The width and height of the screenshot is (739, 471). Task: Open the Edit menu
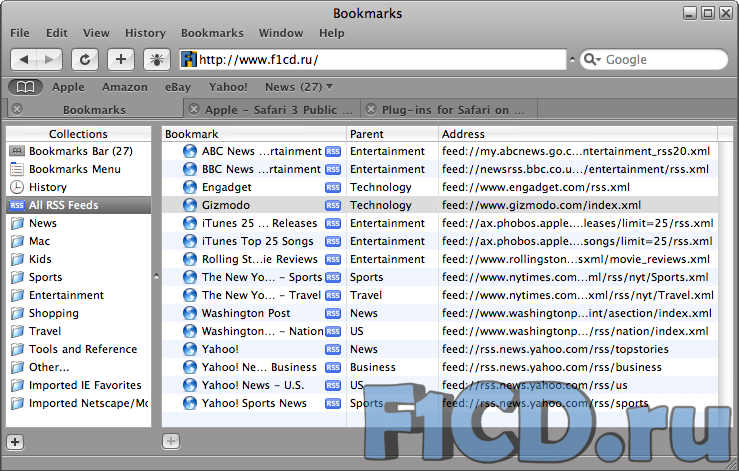(57, 33)
